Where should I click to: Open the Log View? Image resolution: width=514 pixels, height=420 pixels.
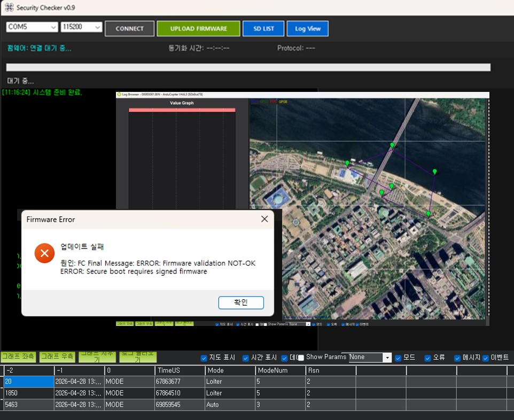307,28
